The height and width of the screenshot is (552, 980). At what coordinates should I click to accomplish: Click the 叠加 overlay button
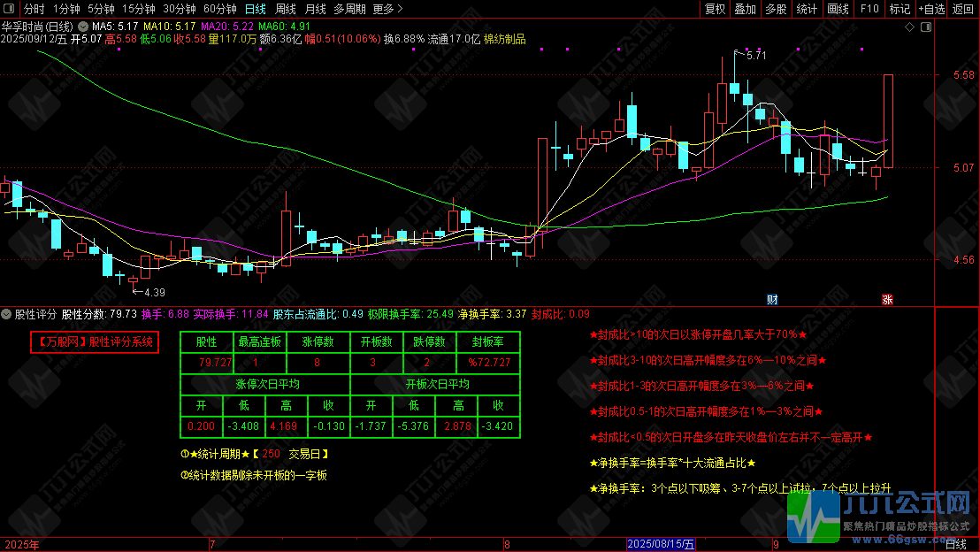[x=745, y=9]
